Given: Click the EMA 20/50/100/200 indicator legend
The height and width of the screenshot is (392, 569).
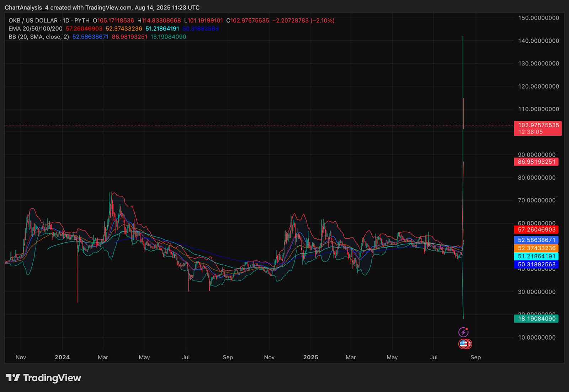Looking at the screenshot, I should pyautogui.click(x=36, y=28).
